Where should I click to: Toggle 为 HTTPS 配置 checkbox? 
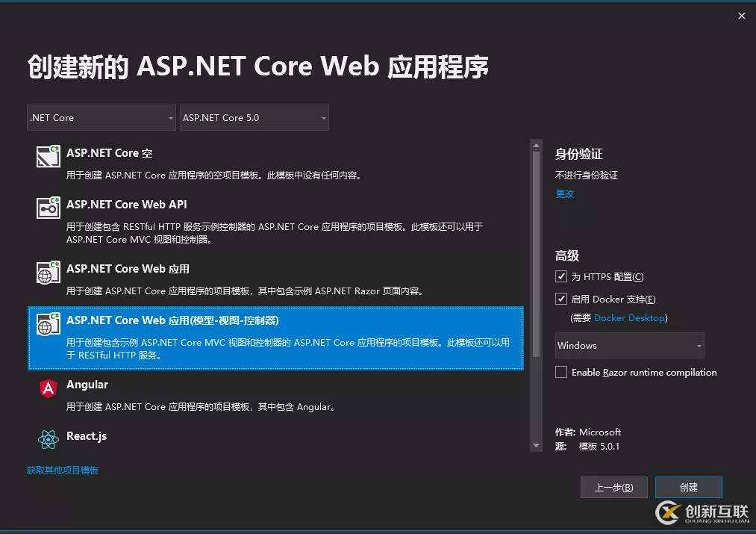tap(560, 276)
